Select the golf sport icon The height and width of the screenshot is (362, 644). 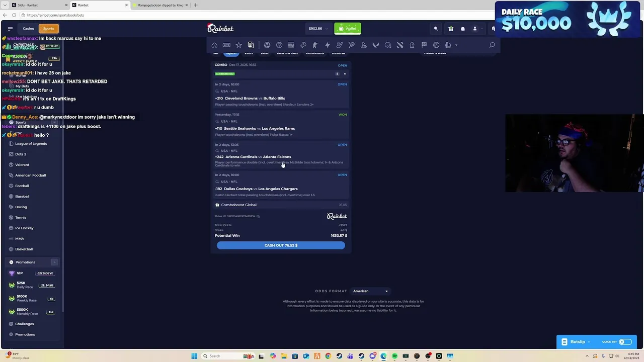(364, 45)
